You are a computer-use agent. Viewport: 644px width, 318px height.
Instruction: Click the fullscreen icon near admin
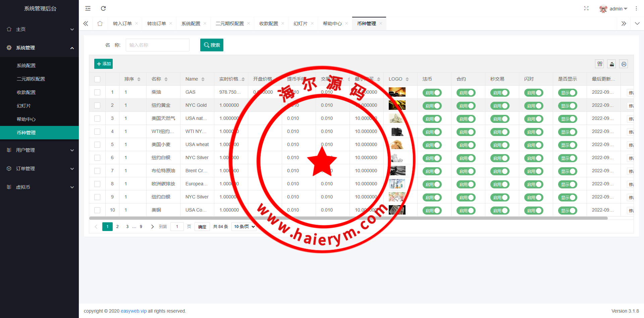tap(586, 8)
